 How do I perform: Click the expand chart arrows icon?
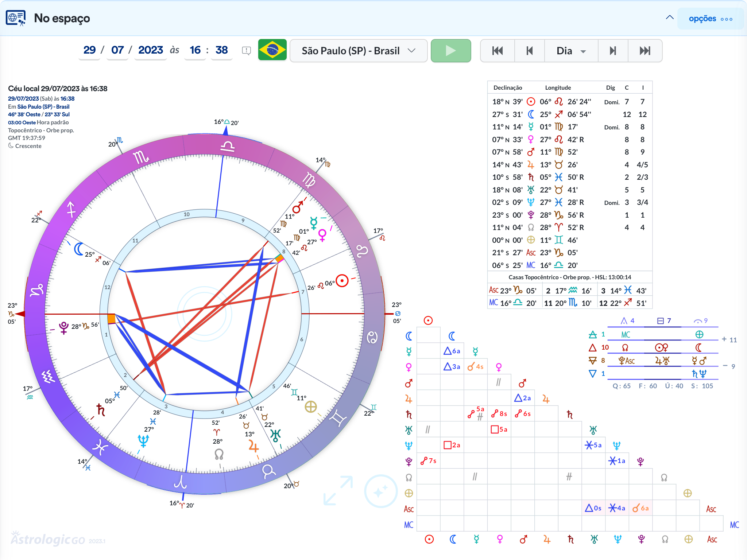[338, 490]
